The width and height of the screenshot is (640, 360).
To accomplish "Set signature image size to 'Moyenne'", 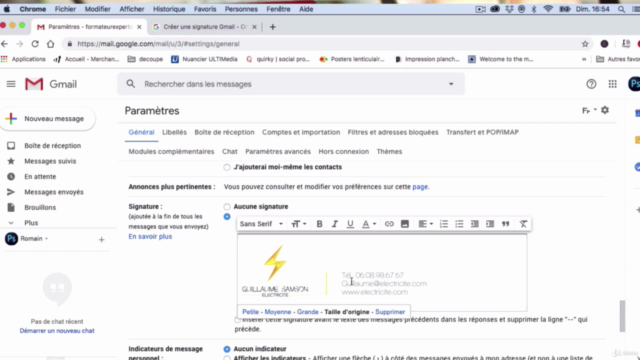I will 278,312.
